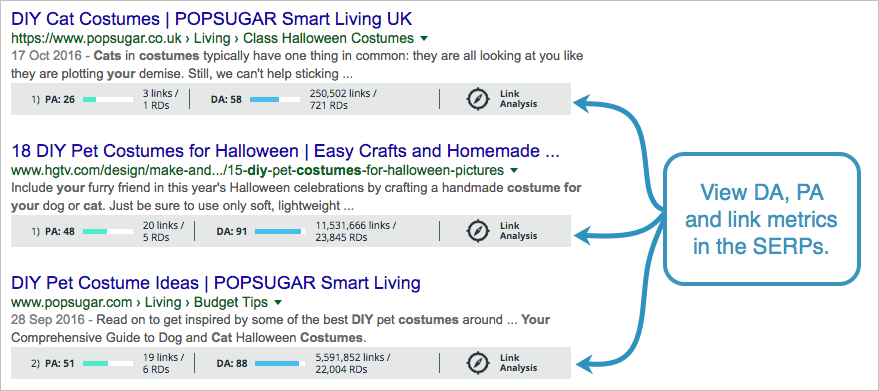Expand the dropdown arrow after Budget Tips
Viewport: 879px width, 391px height.
[x=277, y=303]
